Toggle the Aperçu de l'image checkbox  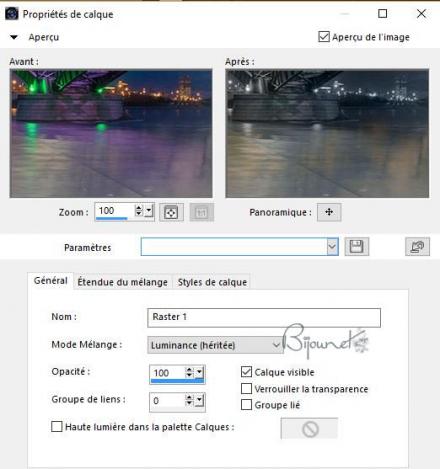pyautogui.click(x=324, y=37)
